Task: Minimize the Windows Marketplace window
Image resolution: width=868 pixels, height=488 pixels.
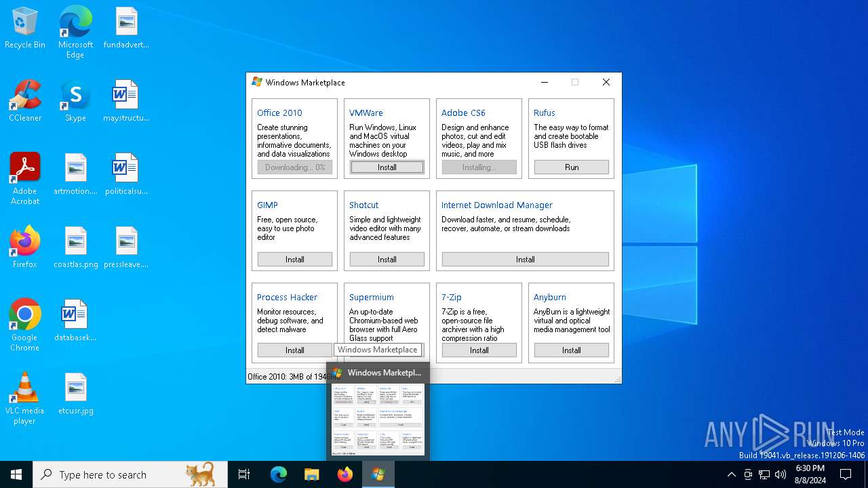Action: point(545,82)
